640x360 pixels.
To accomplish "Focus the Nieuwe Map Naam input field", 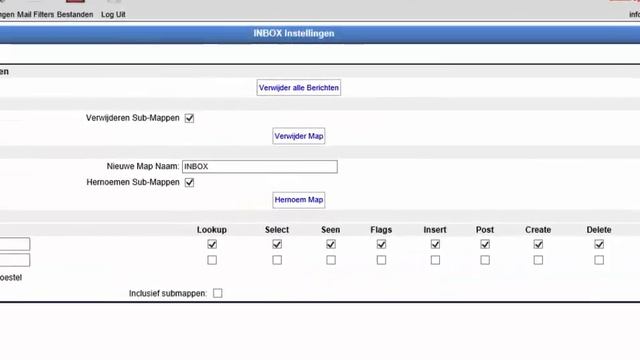I will coord(260,167).
